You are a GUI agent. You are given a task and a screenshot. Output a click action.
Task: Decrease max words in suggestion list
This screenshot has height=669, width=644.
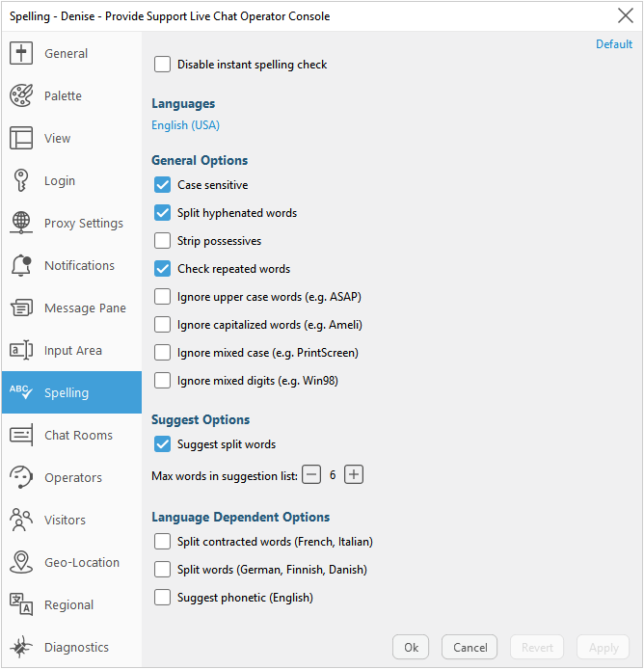311,474
